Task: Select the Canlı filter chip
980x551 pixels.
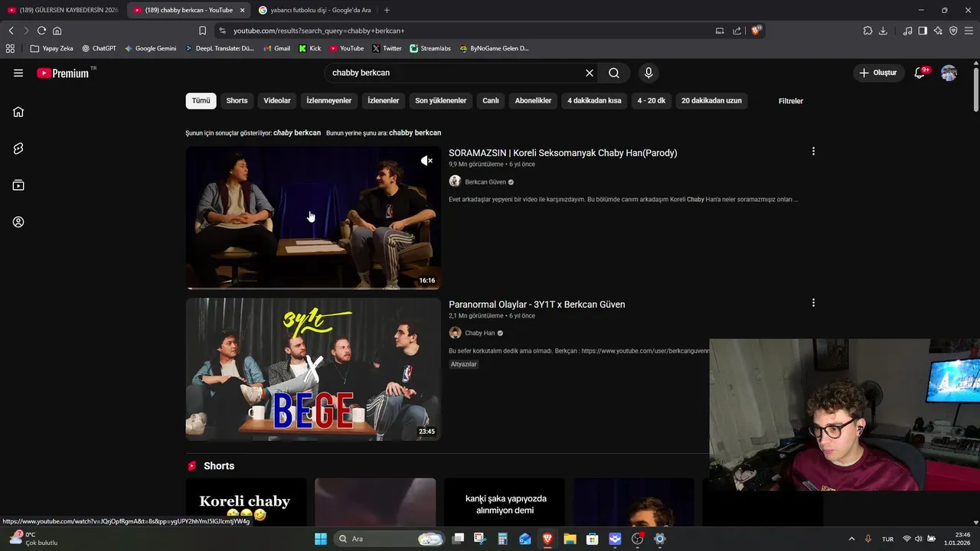Action: 491,101
